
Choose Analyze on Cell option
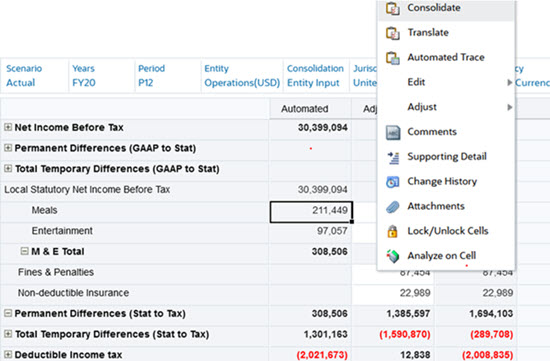[x=446, y=256]
